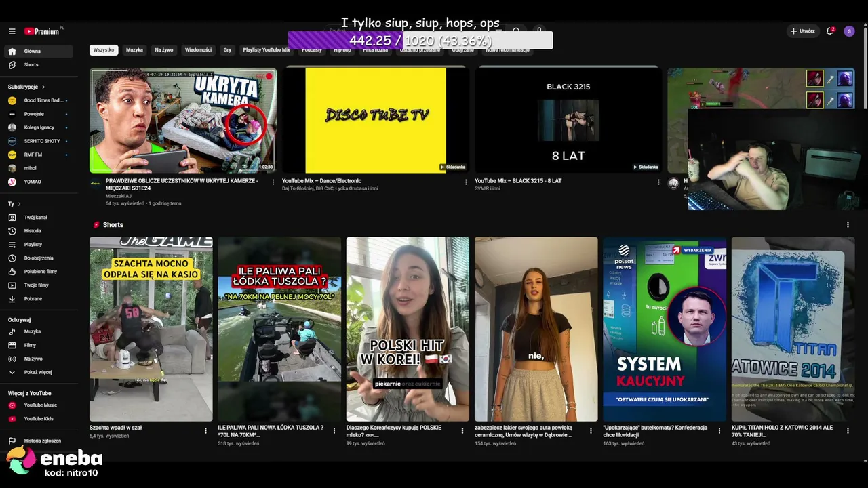The image size is (868, 488).
Task: Click the Utwórz create button
Action: [803, 31]
